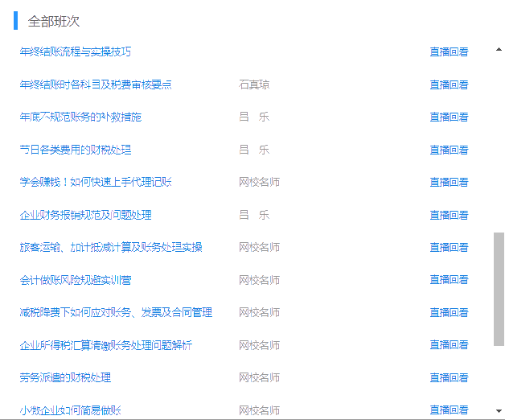Screen dimensions: 505x420
Task: Open course 节日各类费用的财税处理
Action: pos(76,150)
